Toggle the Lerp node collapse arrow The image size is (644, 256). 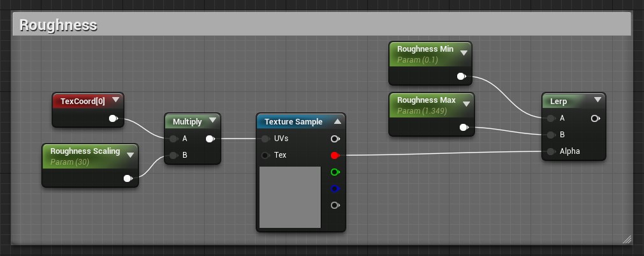coord(597,100)
